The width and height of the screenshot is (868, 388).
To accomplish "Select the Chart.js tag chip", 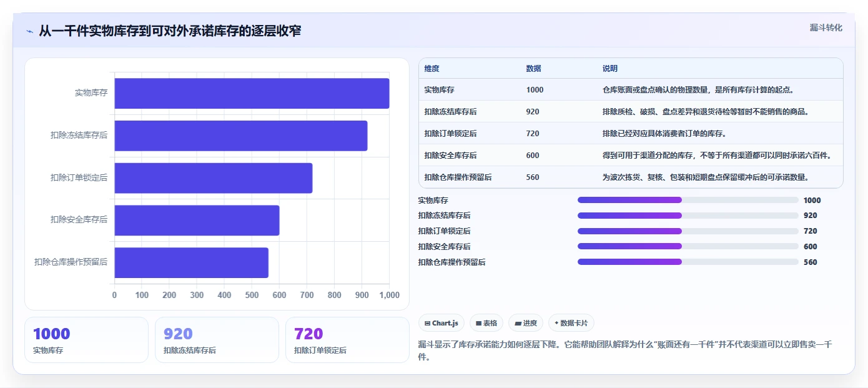I will [441, 323].
